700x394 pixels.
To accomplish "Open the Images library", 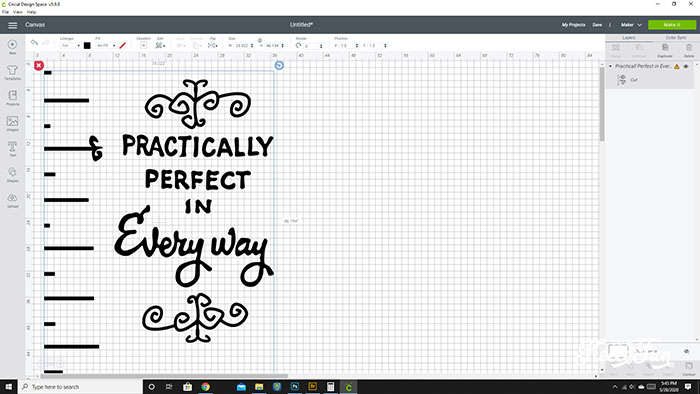I will click(x=12, y=123).
